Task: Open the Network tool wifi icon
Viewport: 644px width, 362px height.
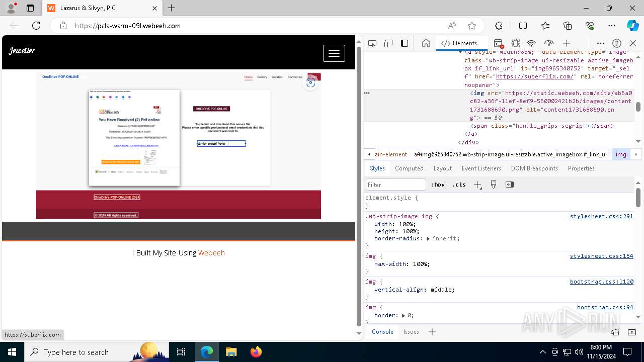Action: pos(532,43)
